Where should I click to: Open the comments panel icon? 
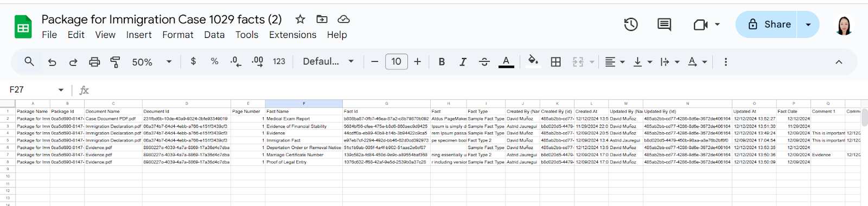tap(664, 24)
